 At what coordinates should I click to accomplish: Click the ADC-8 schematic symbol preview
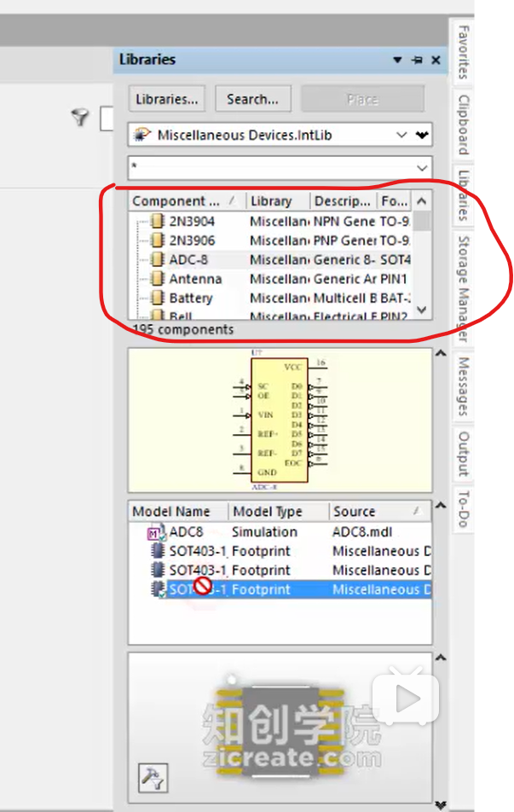point(280,420)
